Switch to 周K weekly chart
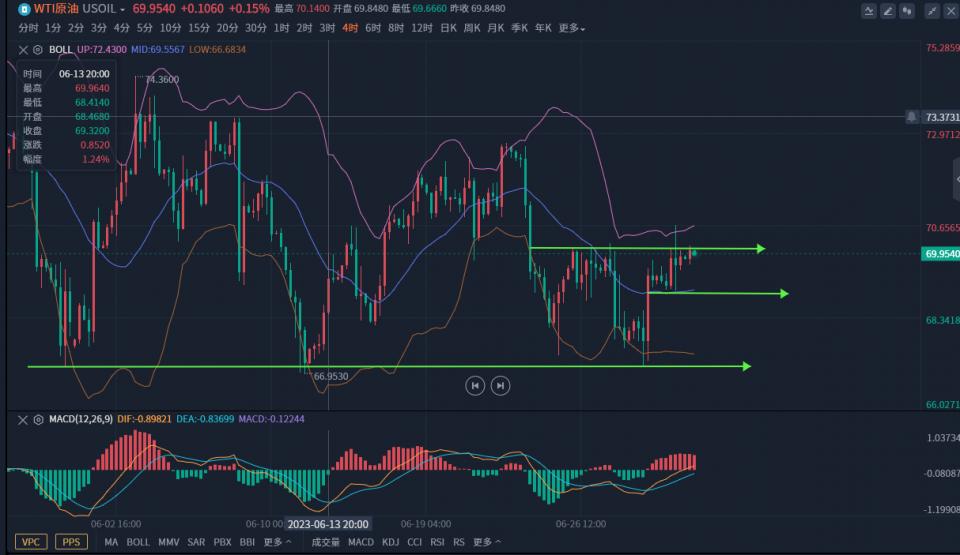The image size is (960, 555). (472, 28)
